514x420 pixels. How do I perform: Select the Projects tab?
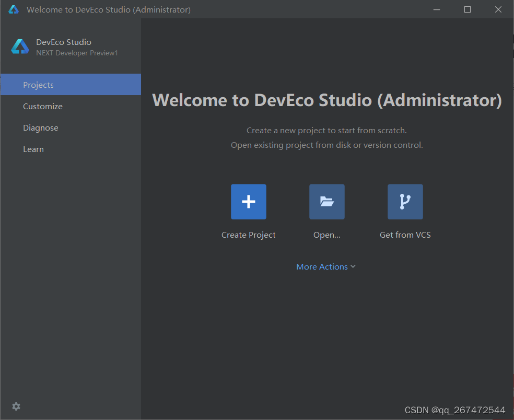tap(71, 85)
